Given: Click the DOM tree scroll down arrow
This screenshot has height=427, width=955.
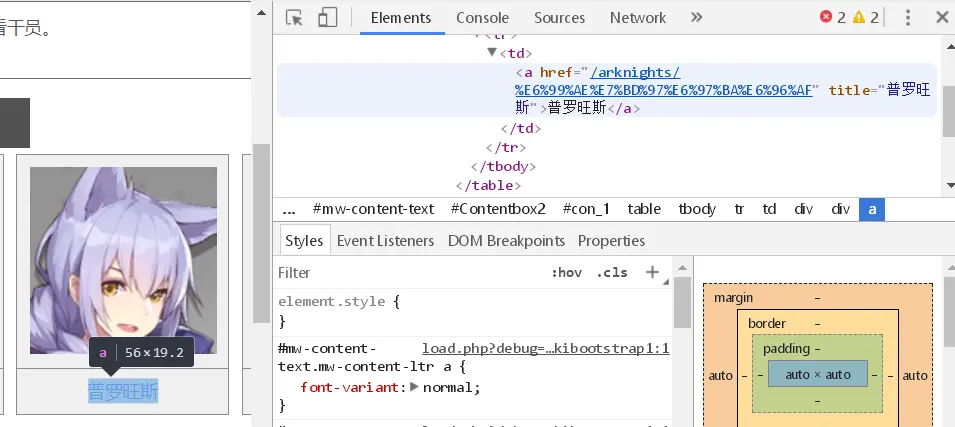Looking at the screenshot, I should [949, 185].
